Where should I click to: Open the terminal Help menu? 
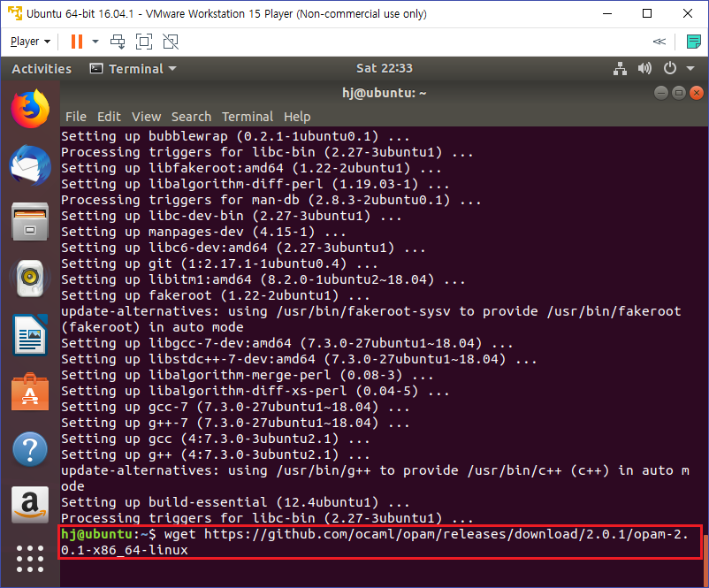click(297, 117)
